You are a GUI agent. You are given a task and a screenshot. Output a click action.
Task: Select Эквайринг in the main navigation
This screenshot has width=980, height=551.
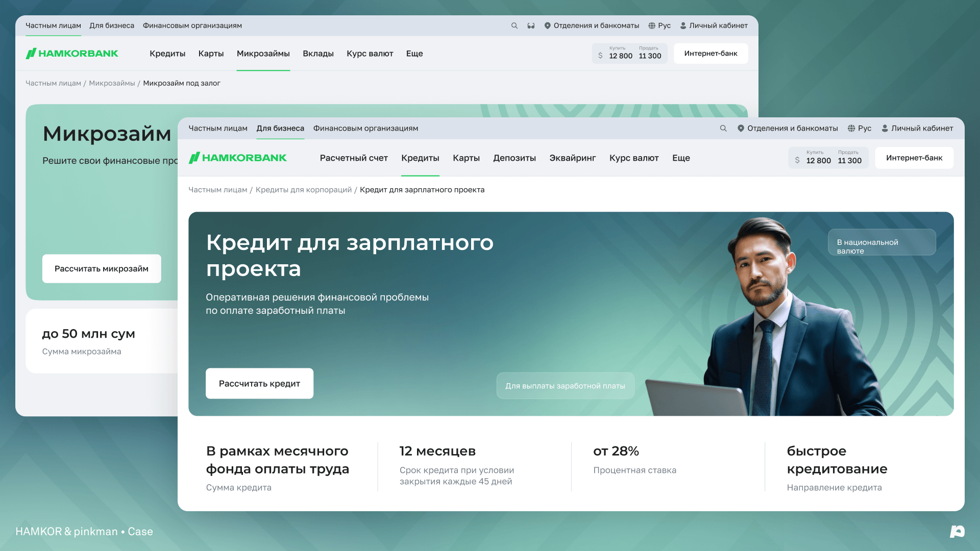(x=573, y=158)
